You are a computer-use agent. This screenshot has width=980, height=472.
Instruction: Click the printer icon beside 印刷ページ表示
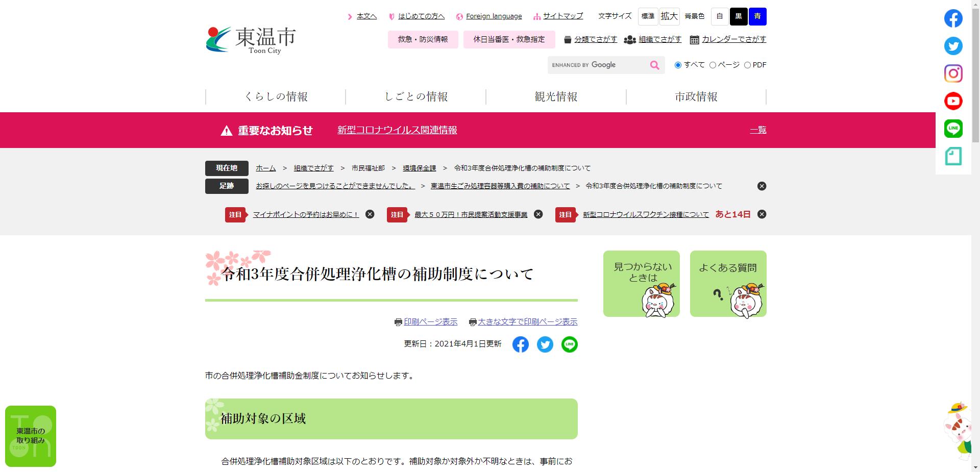398,322
